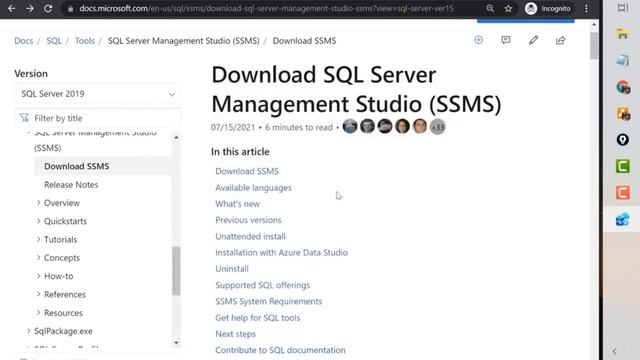Open the file folder icon in side dock

tap(622, 34)
